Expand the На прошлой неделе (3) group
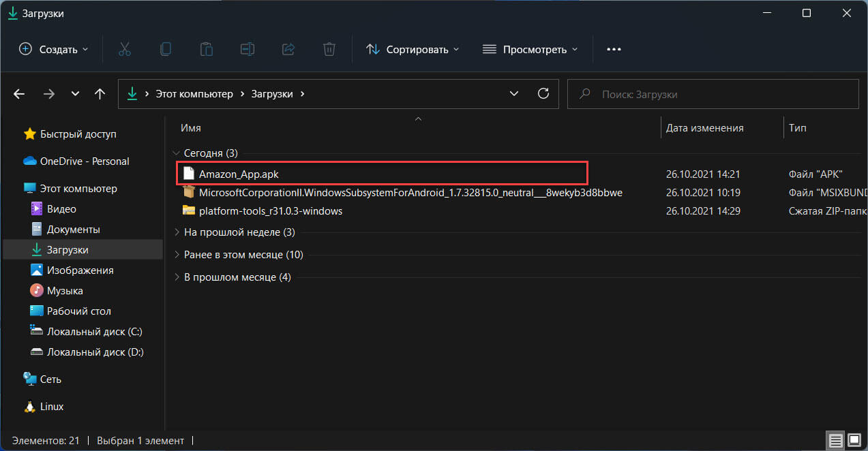 click(177, 232)
